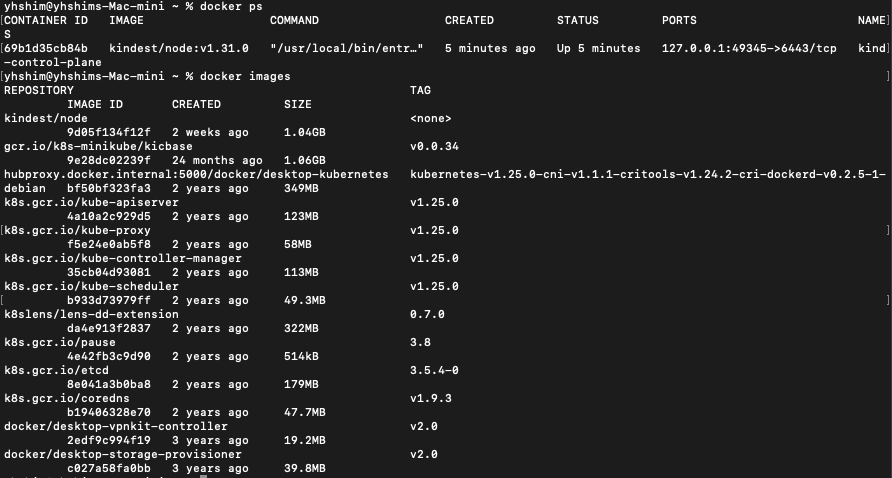Click the 1.04GB size value
Viewport: 892px width, 478px height.
click(x=305, y=133)
